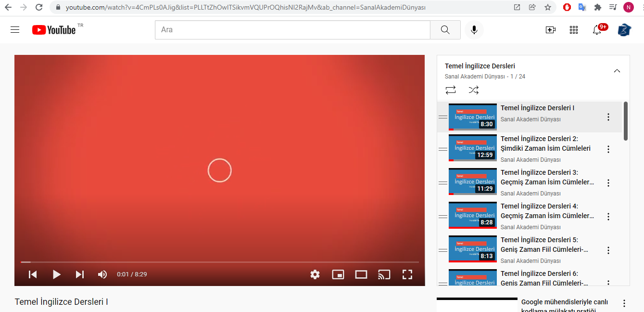Image resolution: width=644 pixels, height=312 pixels.
Task: Search by voice using microphone icon
Action: [474, 30]
